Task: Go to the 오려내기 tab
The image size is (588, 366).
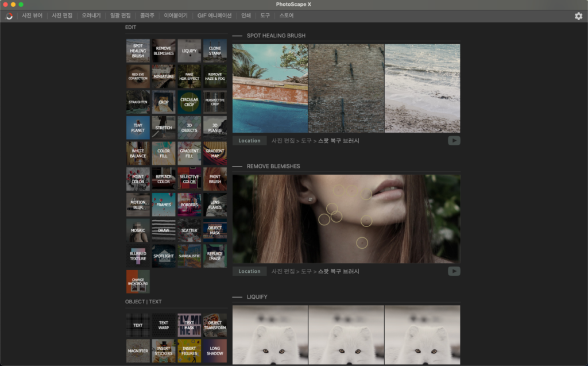Action: coord(91,16)
